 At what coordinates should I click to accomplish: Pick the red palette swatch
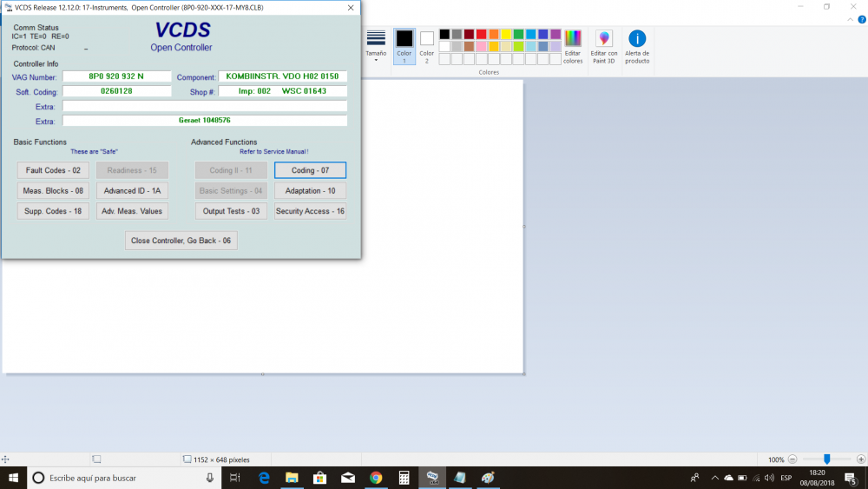(482, 35)
